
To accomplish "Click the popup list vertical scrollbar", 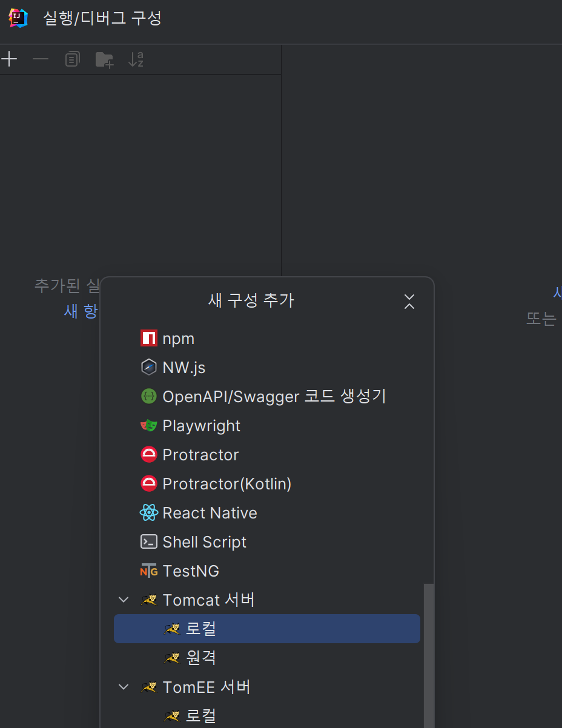I will coord(429,656).
